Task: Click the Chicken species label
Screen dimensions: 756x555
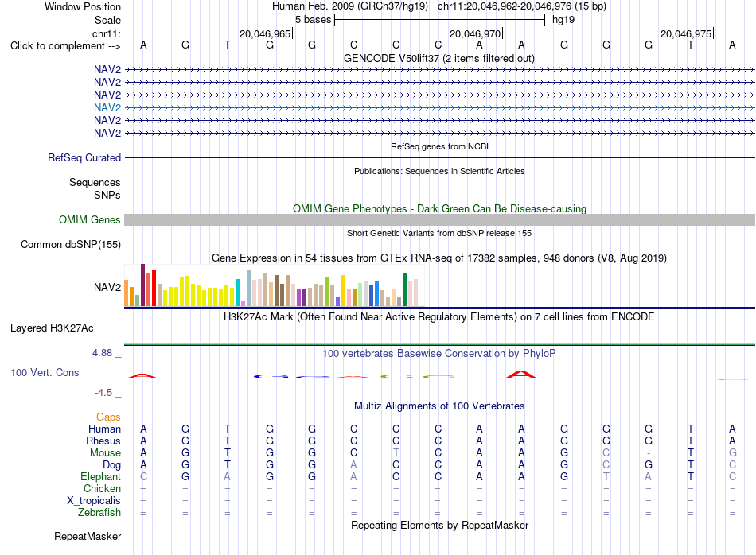Action: click(102, 488)
